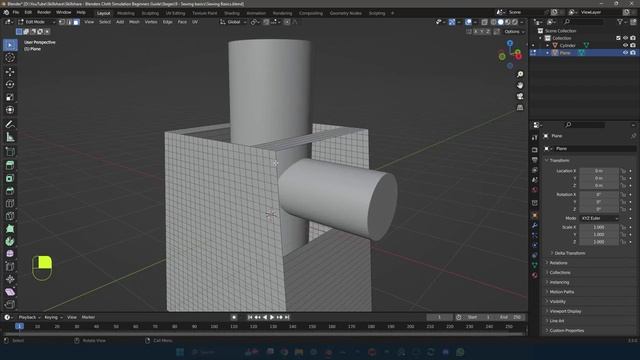640x360 pixels.
Task: Click the pan view hand icon
Action: pyautogui.click(x=520, y=85)
